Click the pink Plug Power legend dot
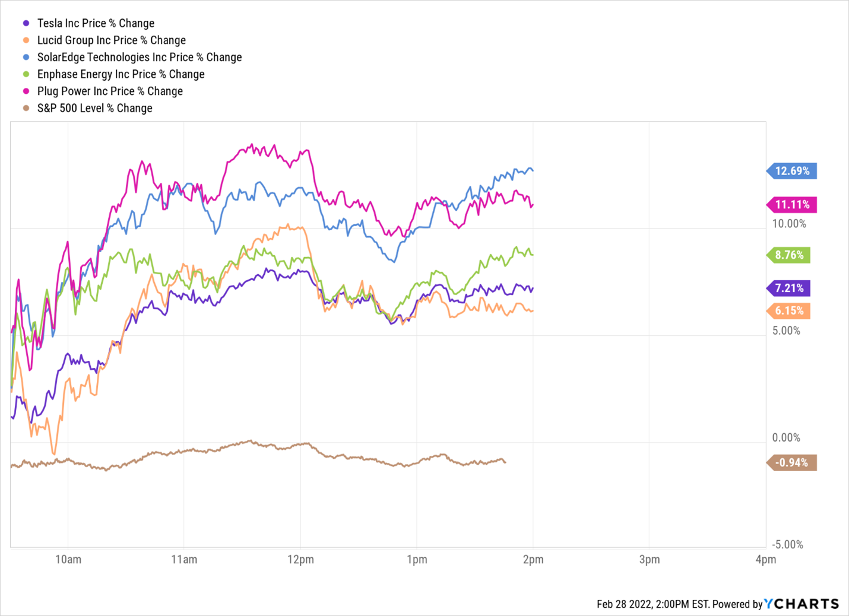 pyautogui.click(x=26, y=91)
